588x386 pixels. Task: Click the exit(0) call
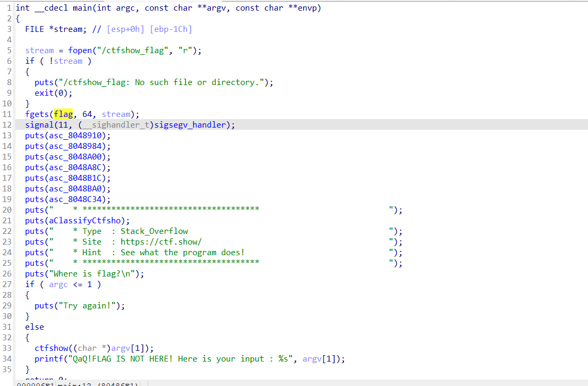(x=44, y=93)
